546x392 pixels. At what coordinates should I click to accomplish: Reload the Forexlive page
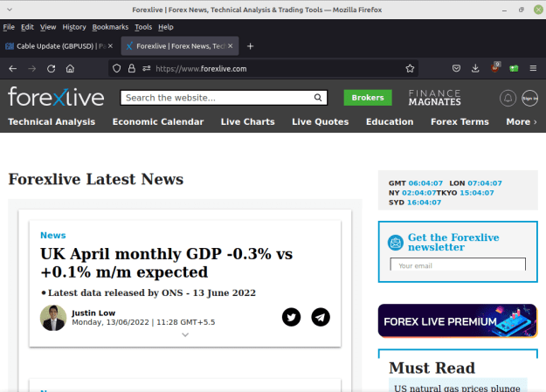coord(52,69)
